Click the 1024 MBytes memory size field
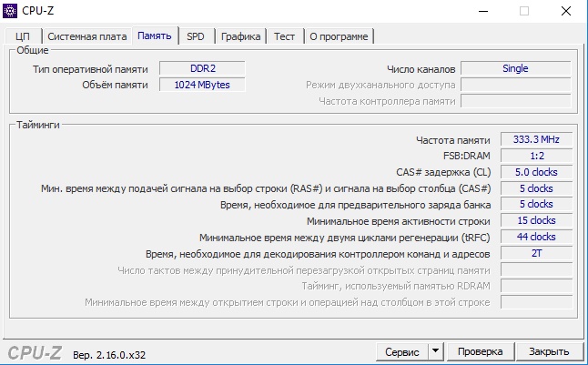This screenshot has width=588, height=365. click(x=202, y=85)
